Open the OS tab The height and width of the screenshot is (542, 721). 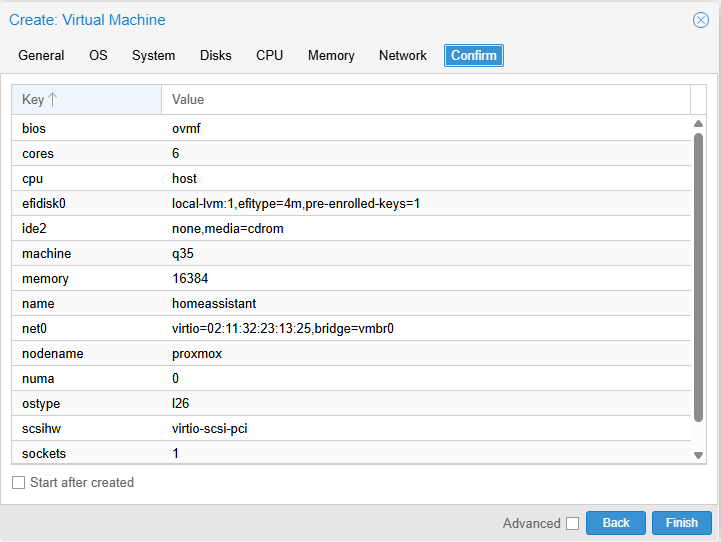pos(98,56)
